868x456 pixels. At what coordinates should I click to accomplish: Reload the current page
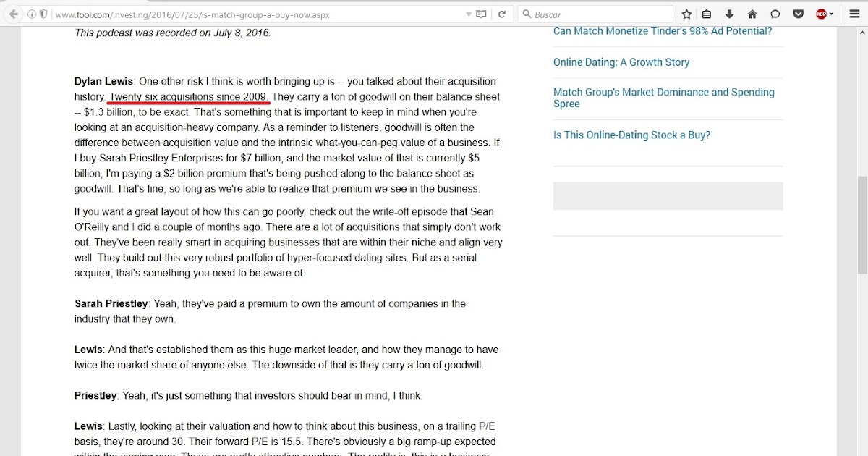(x=501, y=14)
